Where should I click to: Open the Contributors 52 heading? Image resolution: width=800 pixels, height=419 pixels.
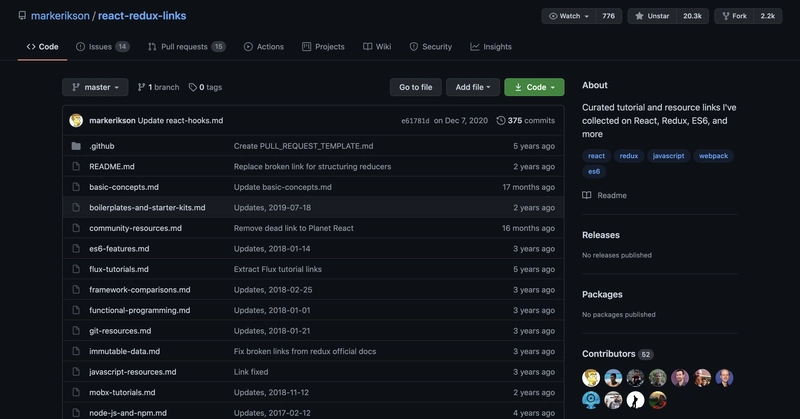[617, 354]
